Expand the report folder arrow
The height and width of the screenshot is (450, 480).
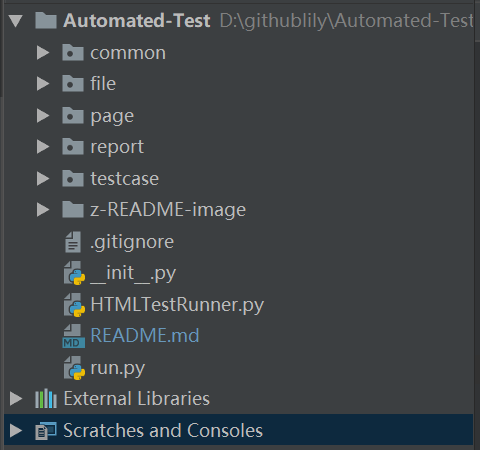pyautogui.click(x=43, y=147)
